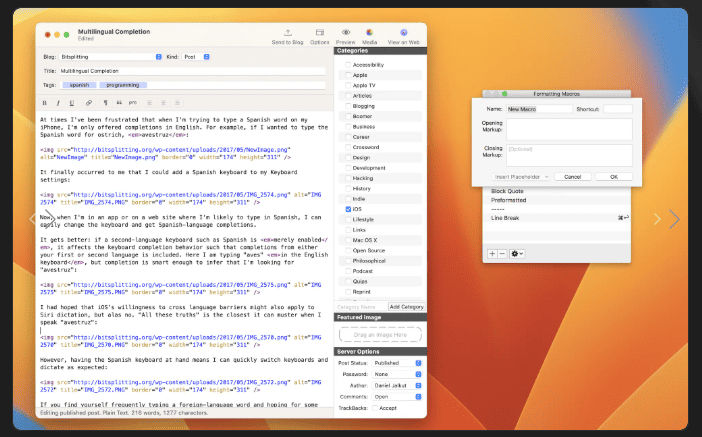Check the Development category

[x=348, y=168]
